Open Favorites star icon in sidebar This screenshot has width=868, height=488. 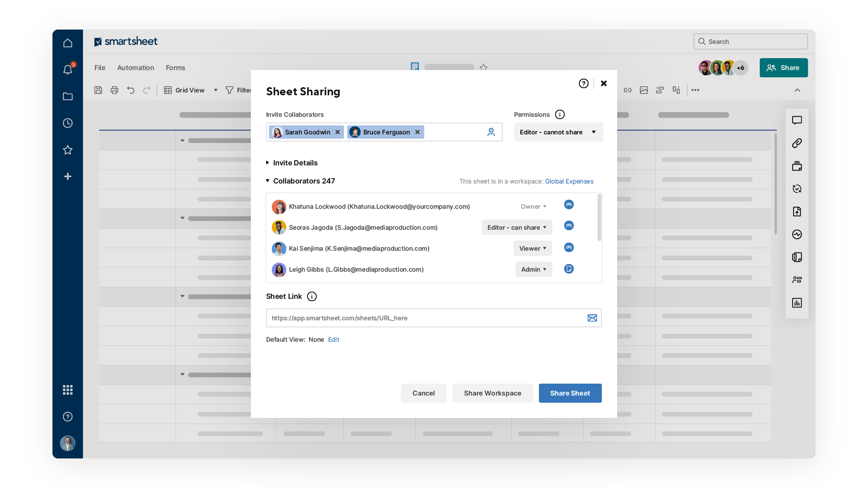pos(68,150)
